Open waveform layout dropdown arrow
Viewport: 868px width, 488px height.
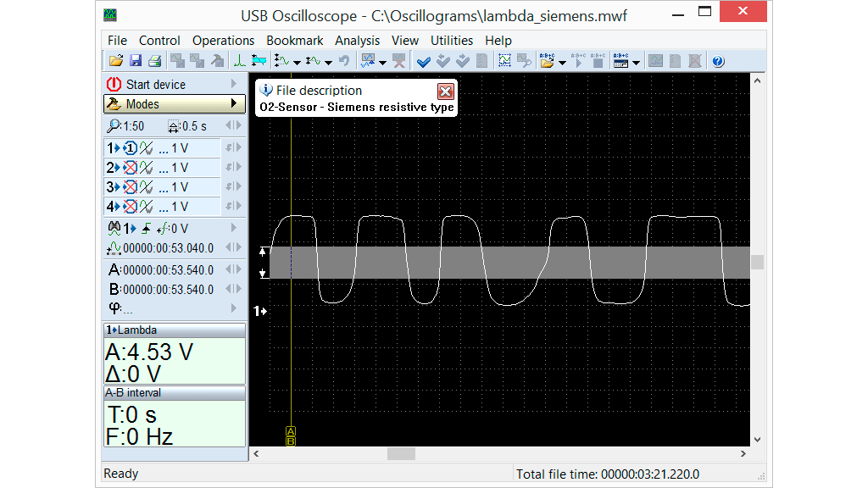tap(382, 63)
